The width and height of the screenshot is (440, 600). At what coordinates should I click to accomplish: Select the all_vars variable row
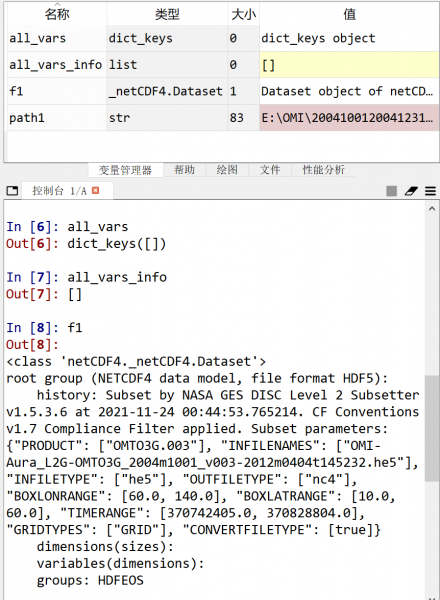pyautogui.click(x=223, y=38)
